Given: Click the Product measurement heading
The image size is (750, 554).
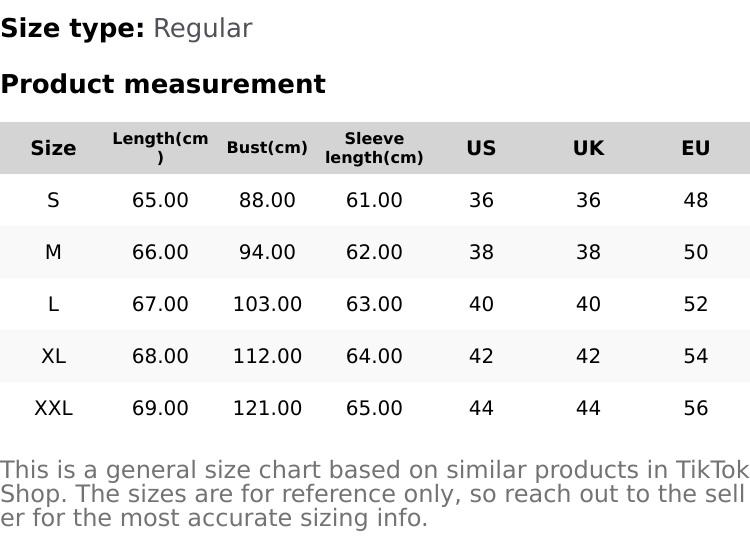Looking at the screenshot, I should click(x=163, y=84).
